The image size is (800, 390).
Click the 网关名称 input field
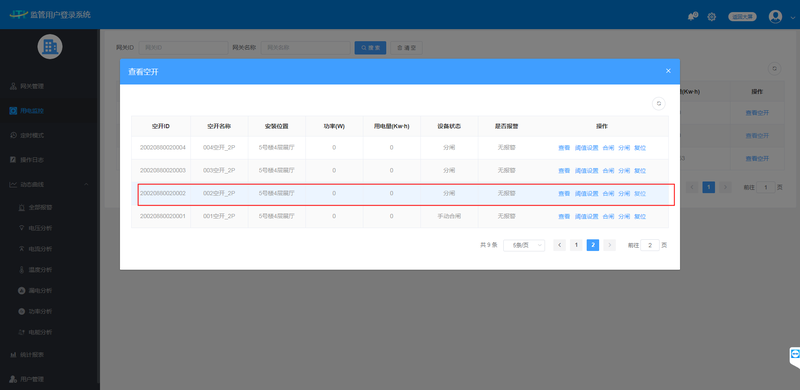coord(305,47)
